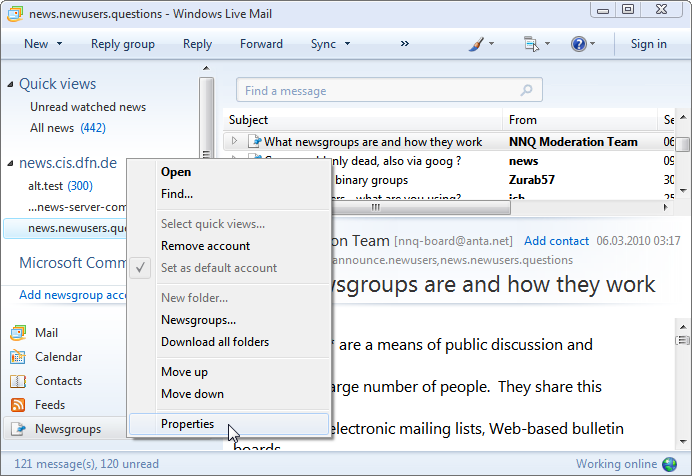Click the search magnifier icon
This screenshot has height=476, width=692.
(527, 91)
